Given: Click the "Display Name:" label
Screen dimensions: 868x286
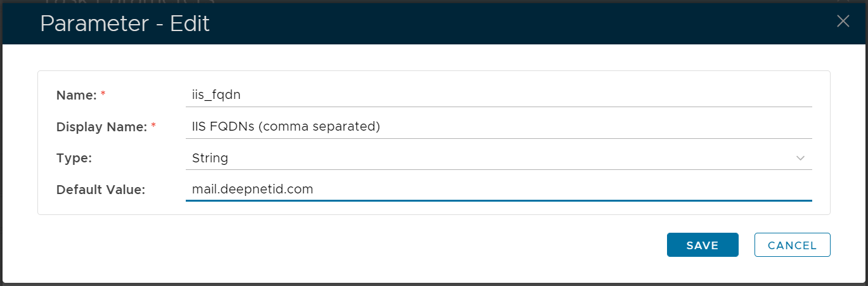Looking at the screenshot, I should (x=101, y=126).
